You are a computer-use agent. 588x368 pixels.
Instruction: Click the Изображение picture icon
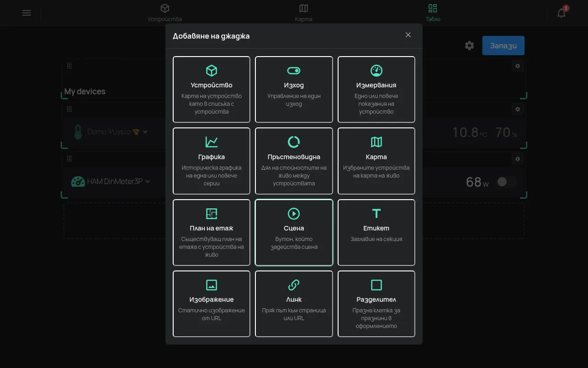(211, 285)
